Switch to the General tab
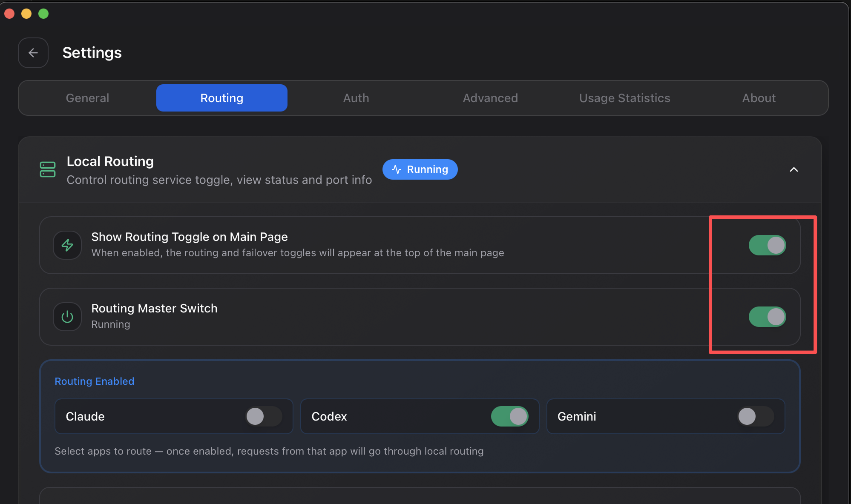851x504 pixels. 88,98
